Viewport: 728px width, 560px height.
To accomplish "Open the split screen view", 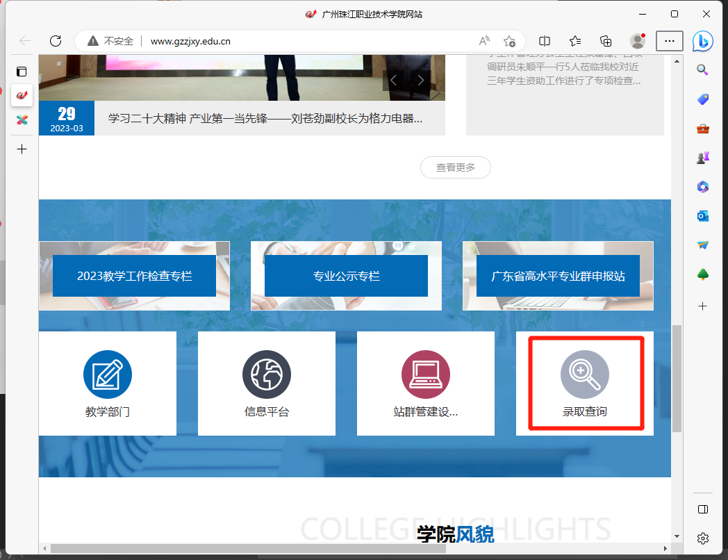I will (545, 41).
